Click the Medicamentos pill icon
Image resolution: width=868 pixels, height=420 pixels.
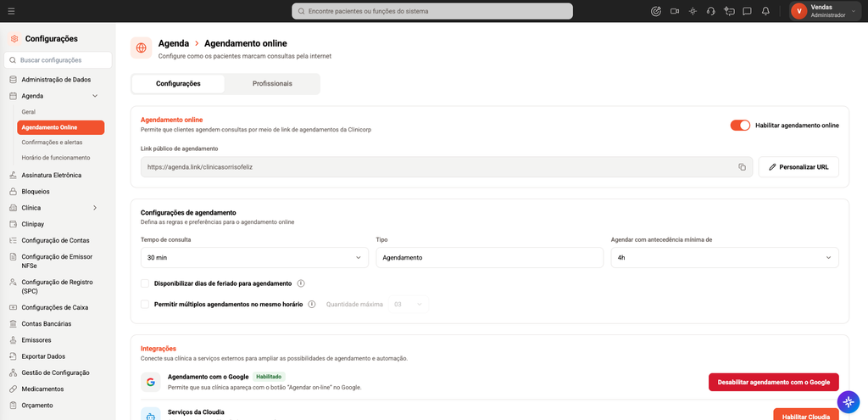click(x=13, y=389)
